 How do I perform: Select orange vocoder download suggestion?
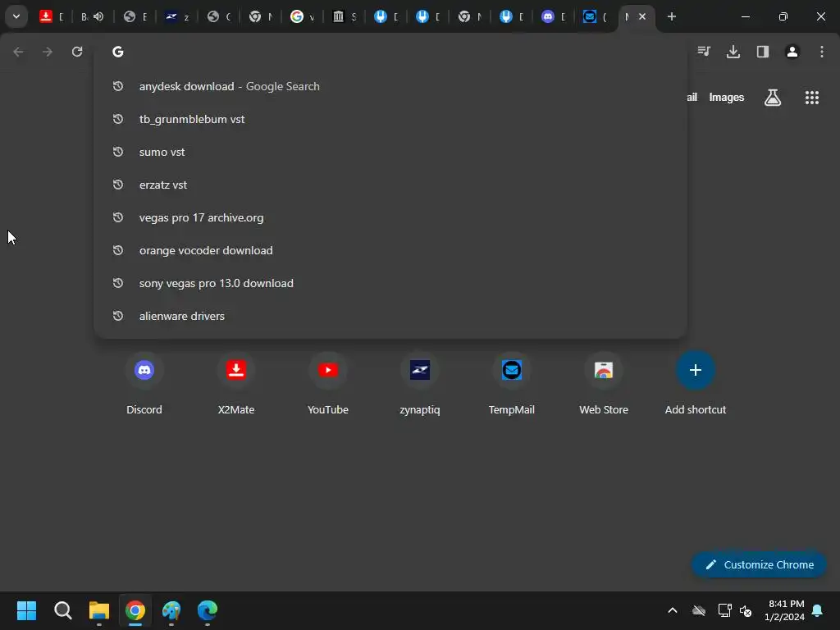coord(390,250)
